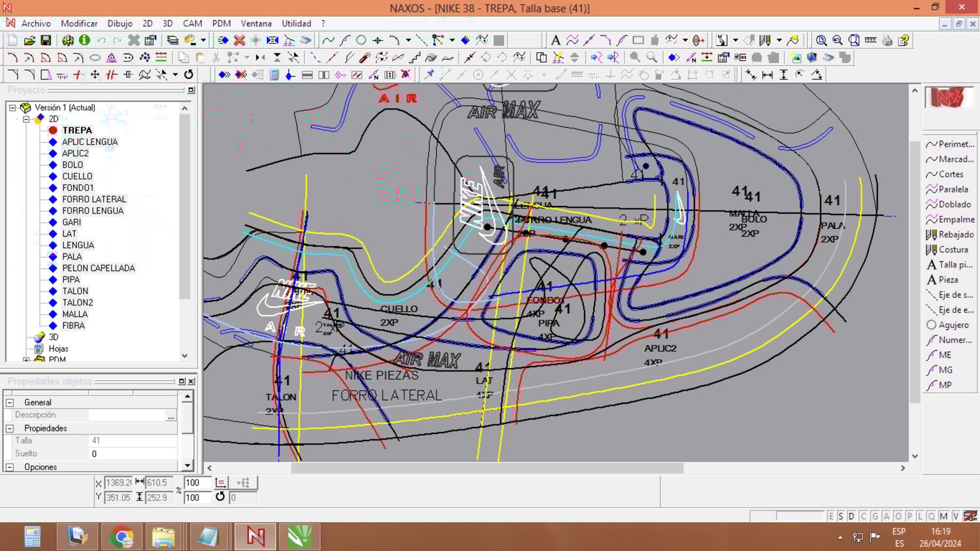Toggle the M indicator in status bar
This screenshot has width=980, height=551.
click(943, 516)
